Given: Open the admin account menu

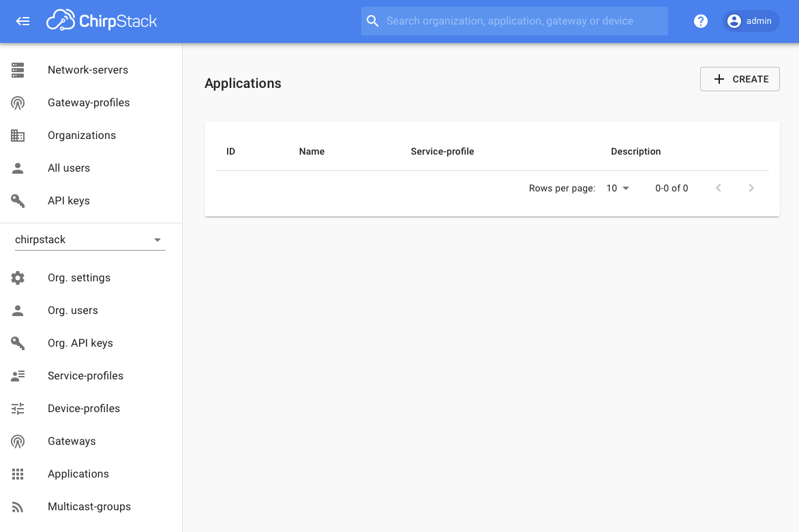Looking at the screenshot, I should 750,21.
